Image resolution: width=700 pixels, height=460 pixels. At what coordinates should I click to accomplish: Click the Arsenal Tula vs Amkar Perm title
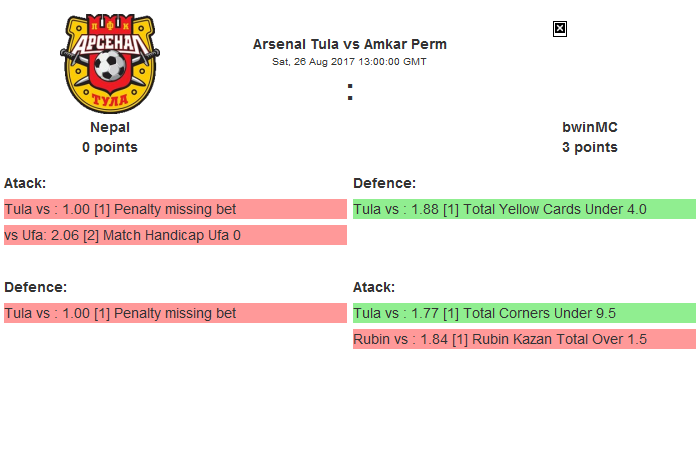pos(350,44)
